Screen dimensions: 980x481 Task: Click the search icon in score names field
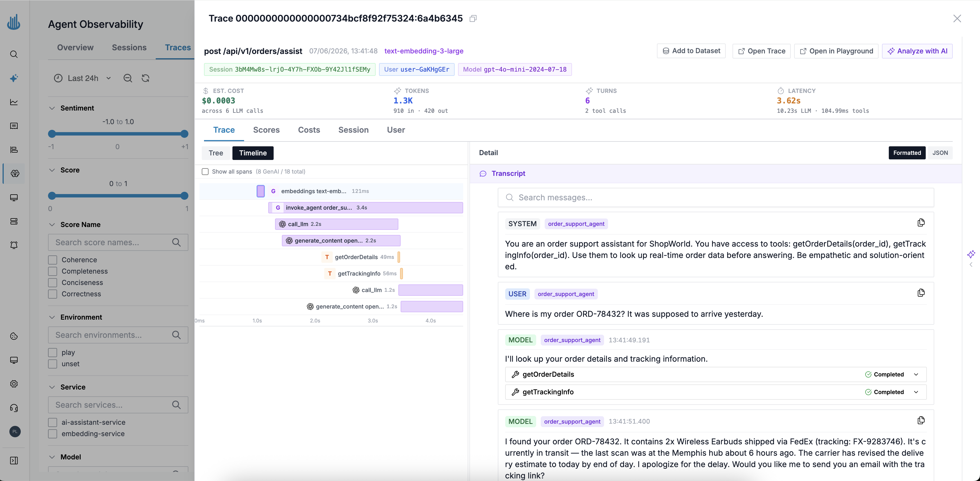click(x=176, y=242)
